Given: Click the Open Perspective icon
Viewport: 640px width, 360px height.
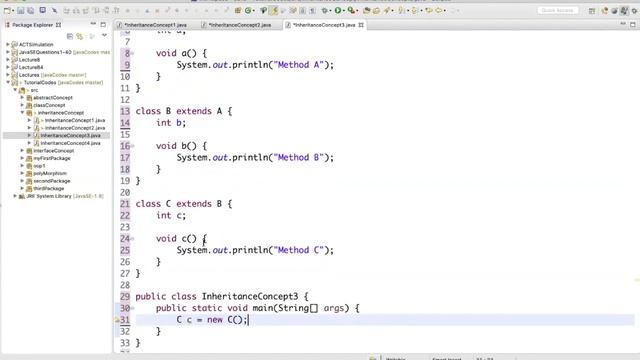Looking at the screenshot, I should click(592, 11).
